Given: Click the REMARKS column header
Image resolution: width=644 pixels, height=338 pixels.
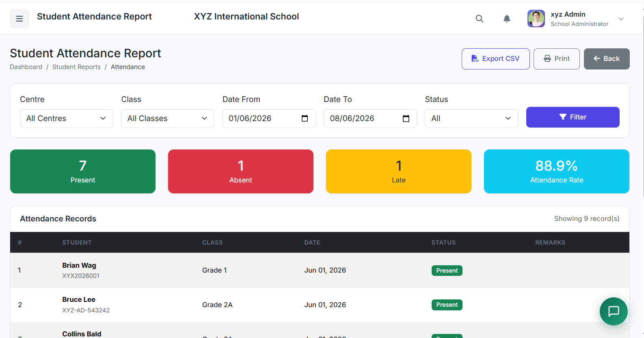Looking at the screenshot, I should pos(550,243).
